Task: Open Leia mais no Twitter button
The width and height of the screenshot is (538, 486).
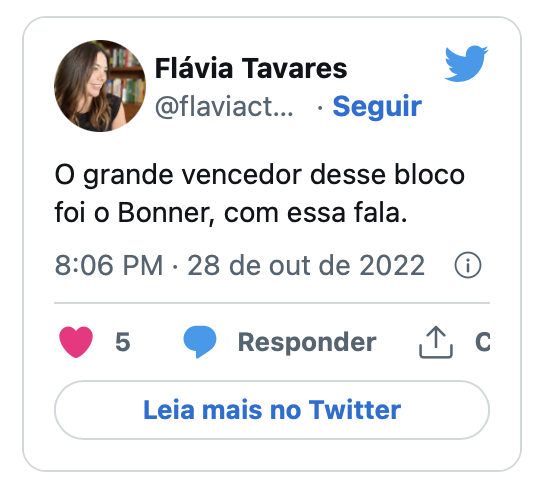Action: coord(272,410)
